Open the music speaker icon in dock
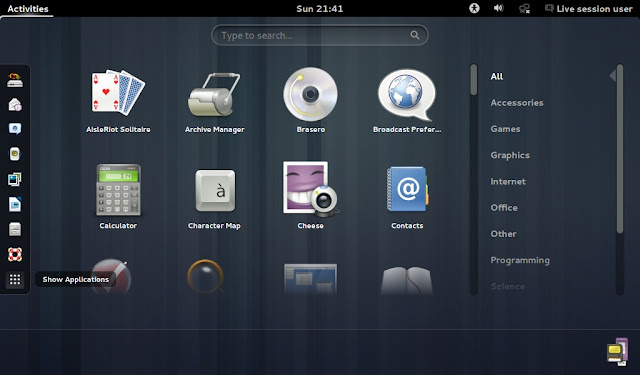 [15, 154]
